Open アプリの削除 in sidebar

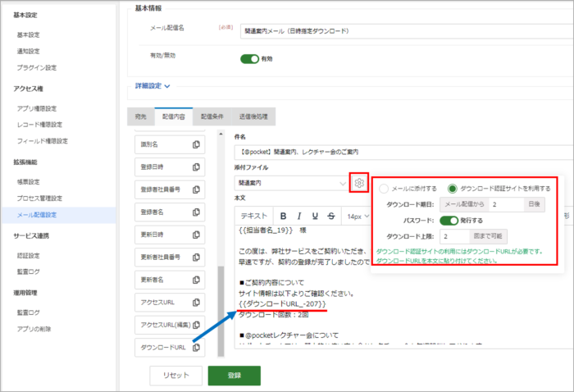click(34, 329)
